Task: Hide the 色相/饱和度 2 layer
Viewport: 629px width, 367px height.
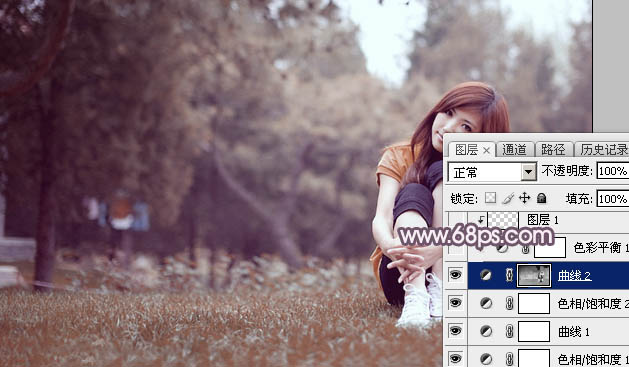Action: (x=455, y=303)
